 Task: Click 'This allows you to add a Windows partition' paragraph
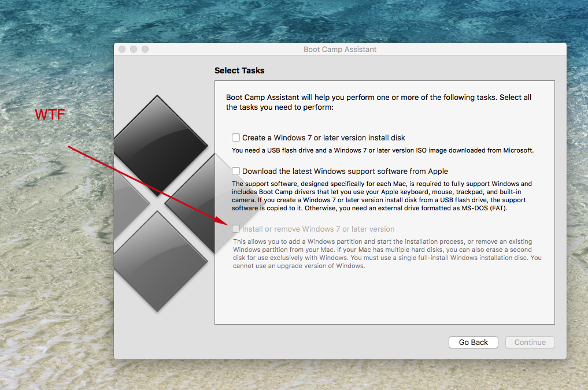pos(387,254)
